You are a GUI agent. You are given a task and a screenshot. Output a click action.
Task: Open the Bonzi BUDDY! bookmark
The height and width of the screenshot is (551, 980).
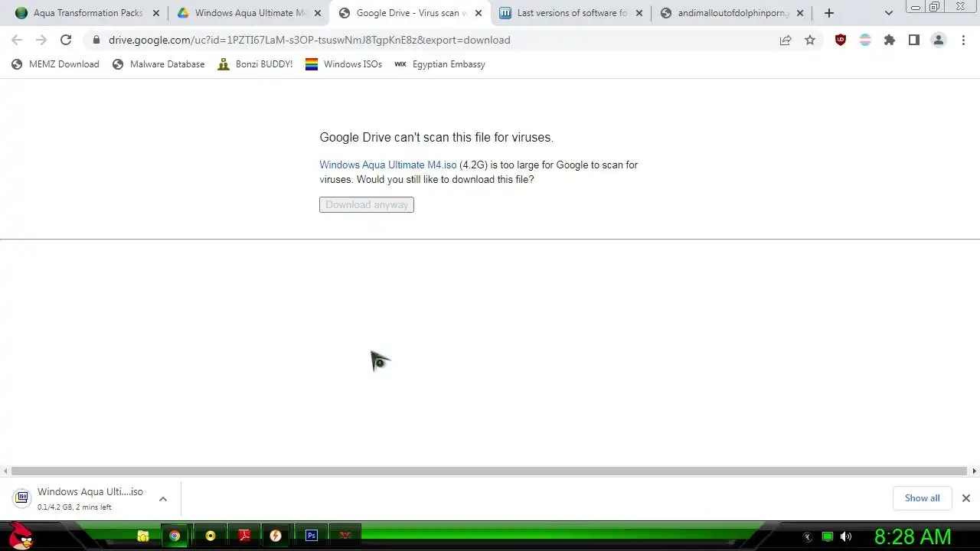[255, 64]
